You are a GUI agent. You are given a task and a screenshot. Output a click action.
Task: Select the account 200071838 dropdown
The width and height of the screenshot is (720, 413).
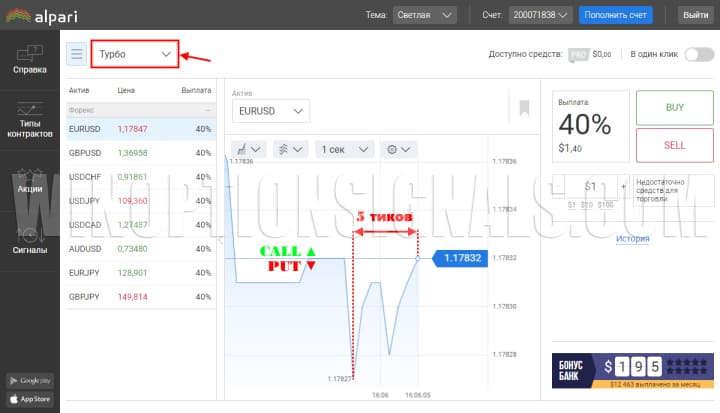point(541,15)
